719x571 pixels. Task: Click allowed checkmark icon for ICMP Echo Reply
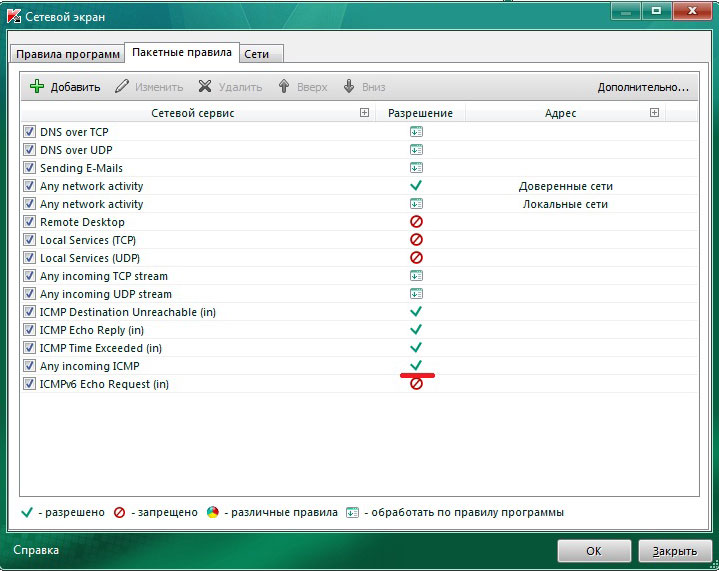click(x=417, y=330)
